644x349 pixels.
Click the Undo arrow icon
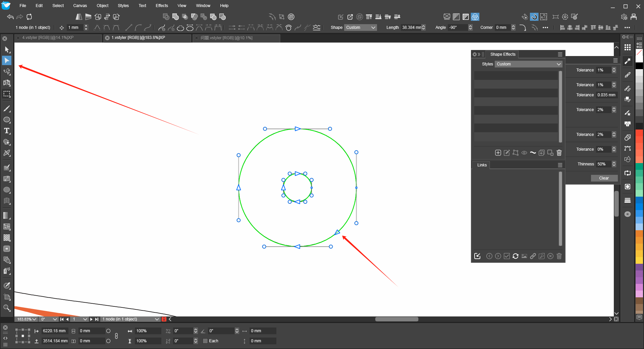pyautogui.click(x=10, y=17)
